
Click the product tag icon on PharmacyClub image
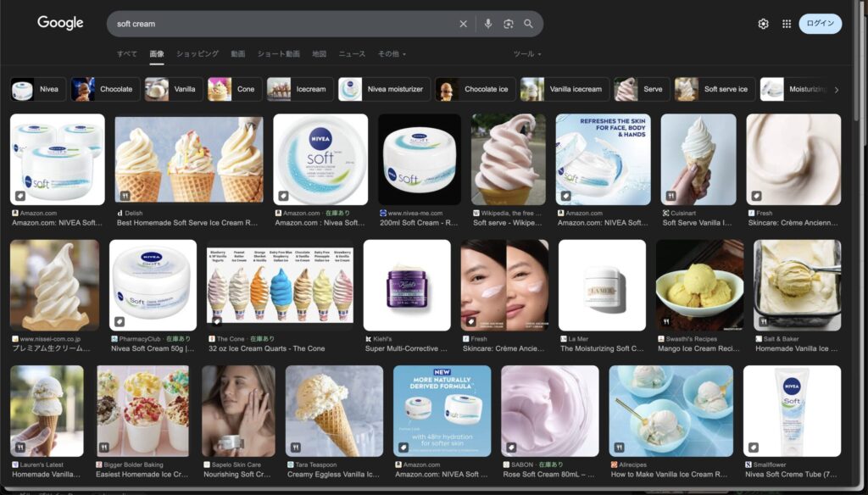click(120, 322)
